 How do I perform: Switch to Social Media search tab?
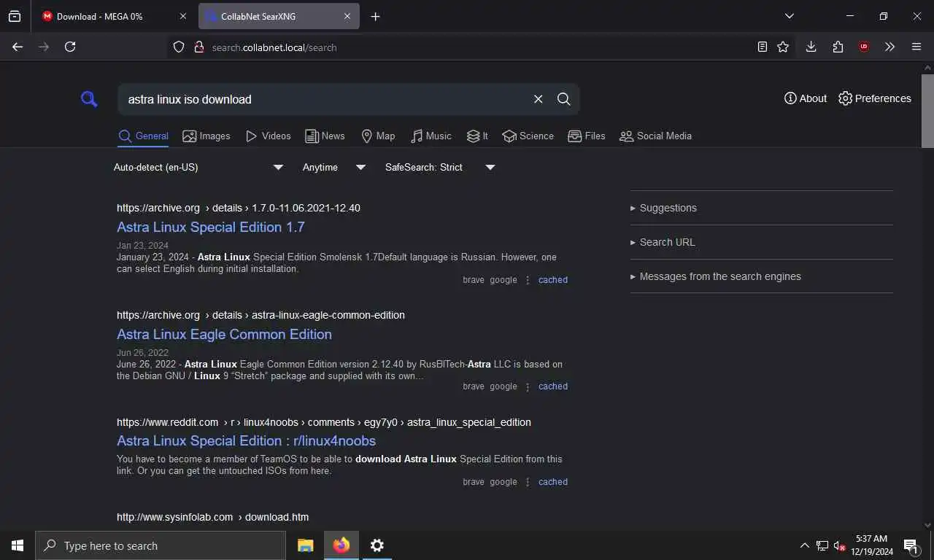(655, 136)
